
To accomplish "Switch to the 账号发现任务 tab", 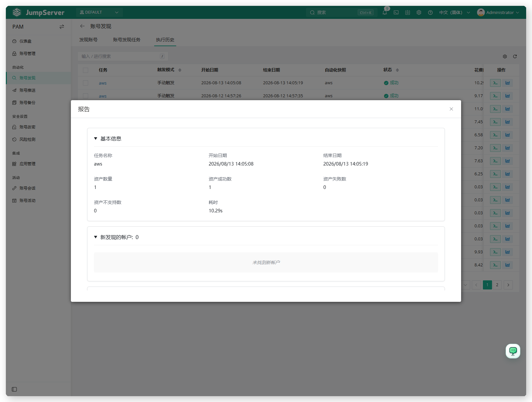I will [x=127, y=40].
